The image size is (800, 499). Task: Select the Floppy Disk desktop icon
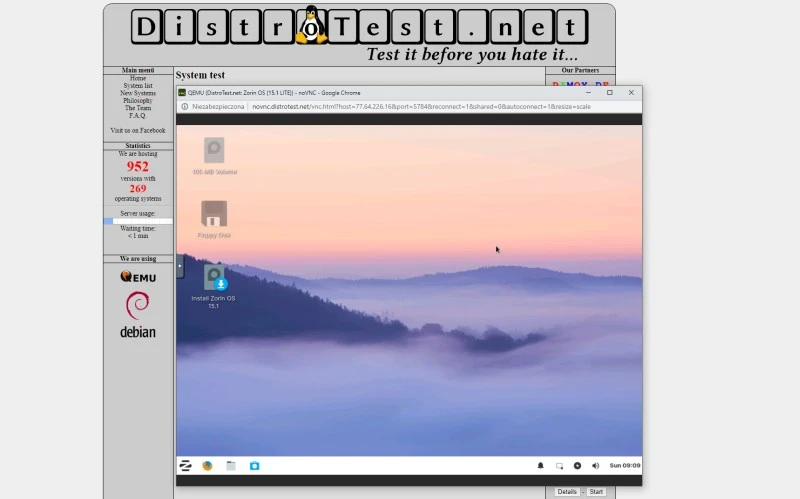[x=214, y=219]
